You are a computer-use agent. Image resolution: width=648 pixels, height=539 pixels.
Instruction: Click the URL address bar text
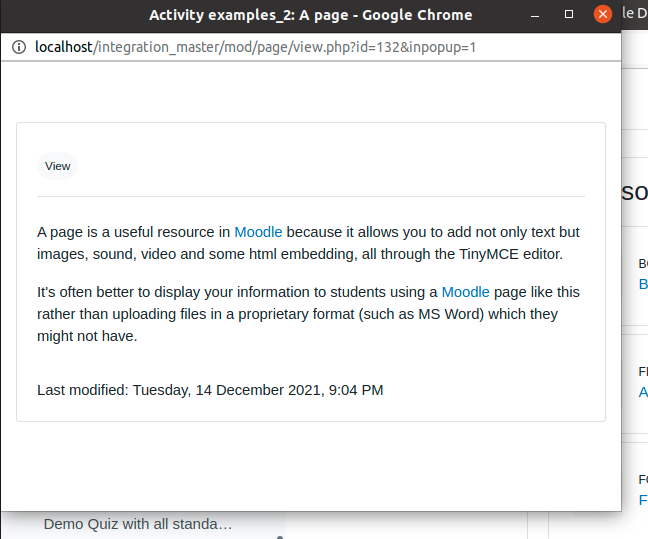click(255, 47)
